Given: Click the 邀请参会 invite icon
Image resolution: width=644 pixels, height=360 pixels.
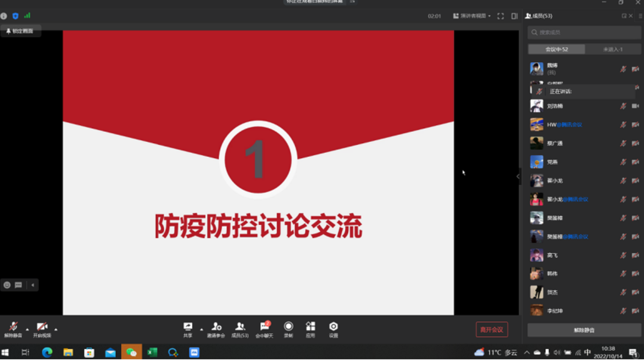Looking at the screenshot, I should (x=216, y=329).
